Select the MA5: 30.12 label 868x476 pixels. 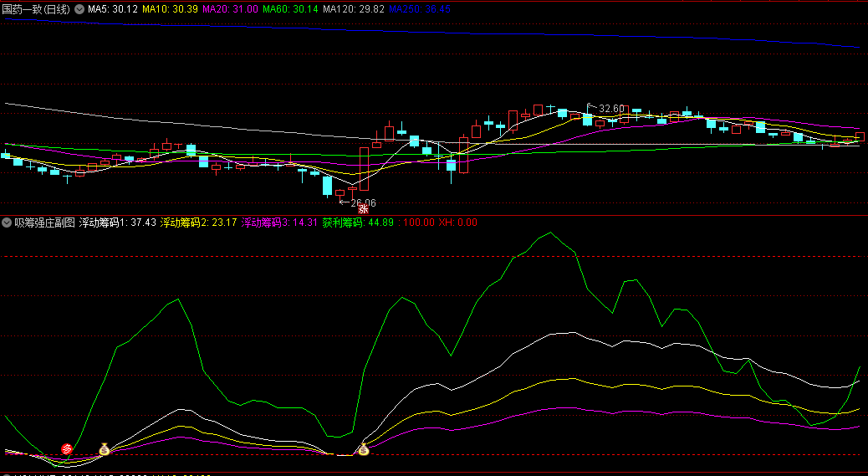tap(113, 9)
